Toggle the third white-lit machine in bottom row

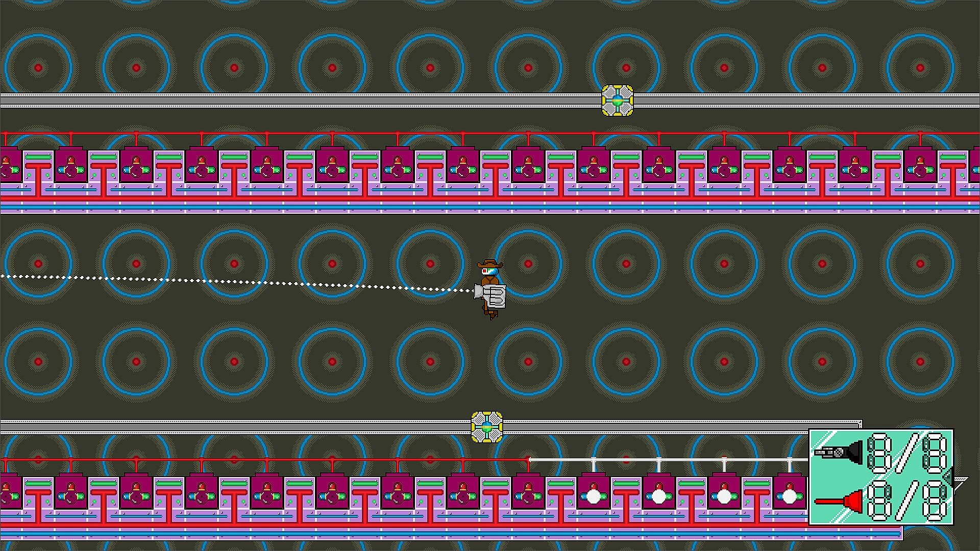coord(724,495)
